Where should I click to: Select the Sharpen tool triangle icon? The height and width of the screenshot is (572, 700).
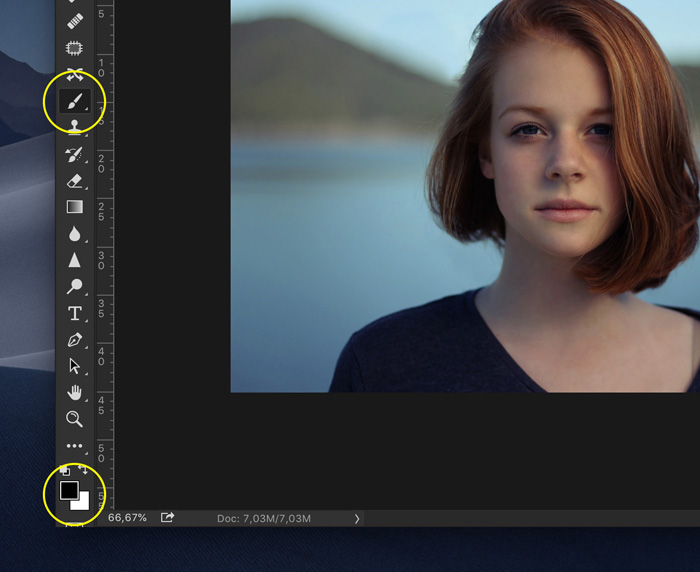coord(75,260)
